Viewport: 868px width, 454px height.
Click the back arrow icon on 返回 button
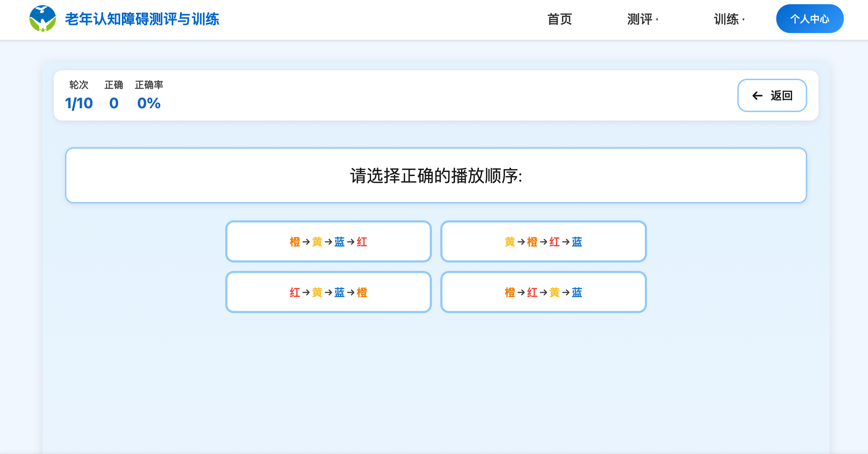(x=757, y=96)
